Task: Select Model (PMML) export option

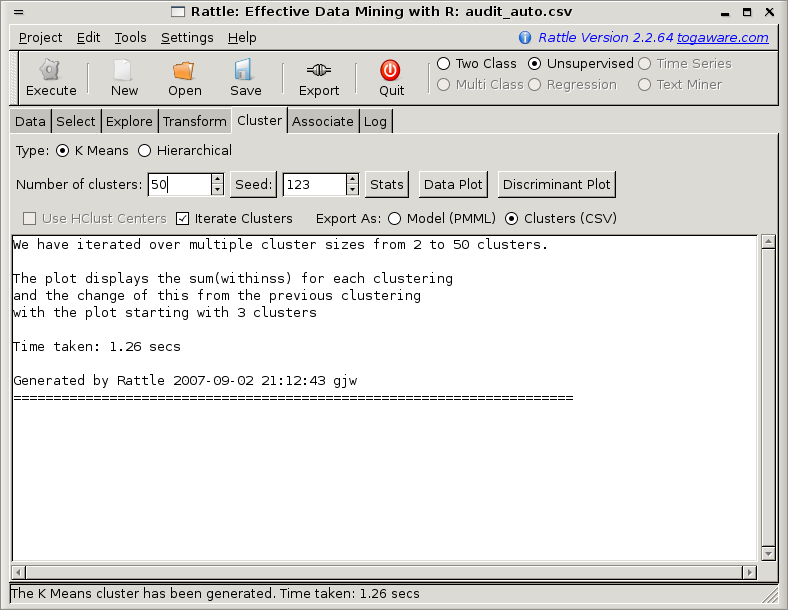Action: click(395, 219)
